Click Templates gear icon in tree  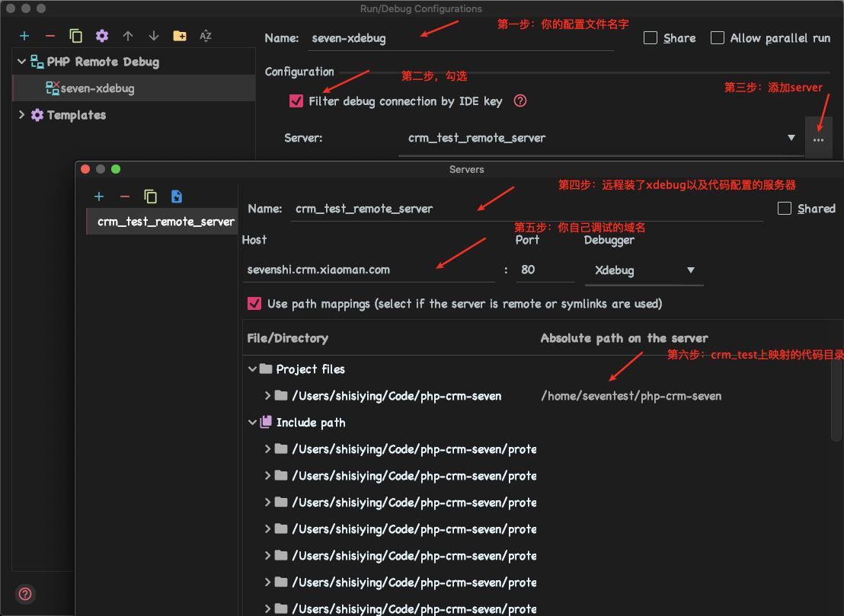37,115
